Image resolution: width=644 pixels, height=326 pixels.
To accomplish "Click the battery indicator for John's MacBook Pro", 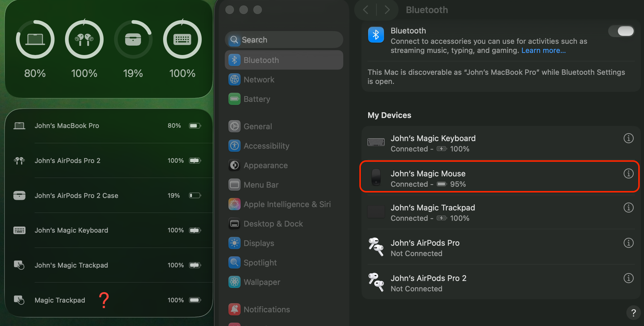I will [195, 126].
